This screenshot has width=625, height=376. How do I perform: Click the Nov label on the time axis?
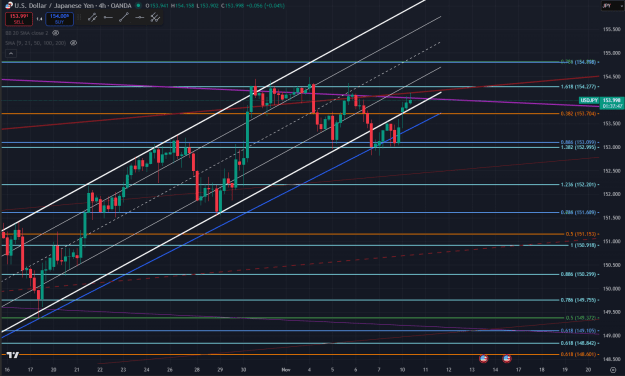tap(286, 370)
